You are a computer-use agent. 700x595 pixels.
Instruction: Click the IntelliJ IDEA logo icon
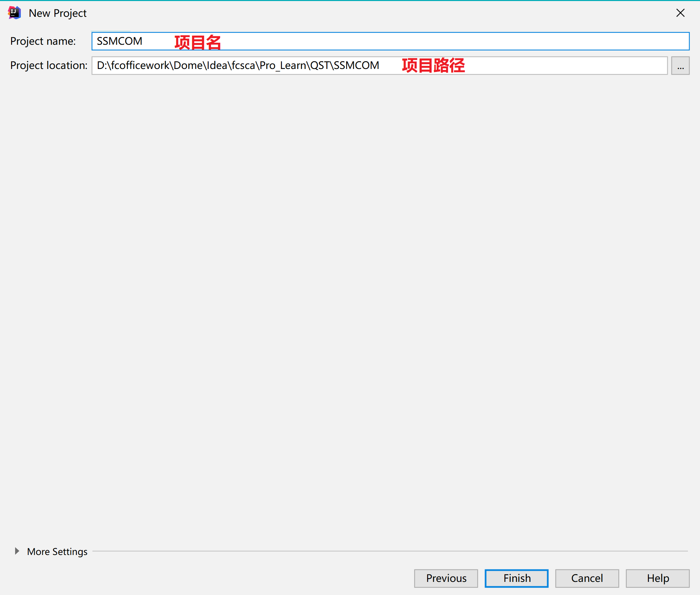coord(14,13)
